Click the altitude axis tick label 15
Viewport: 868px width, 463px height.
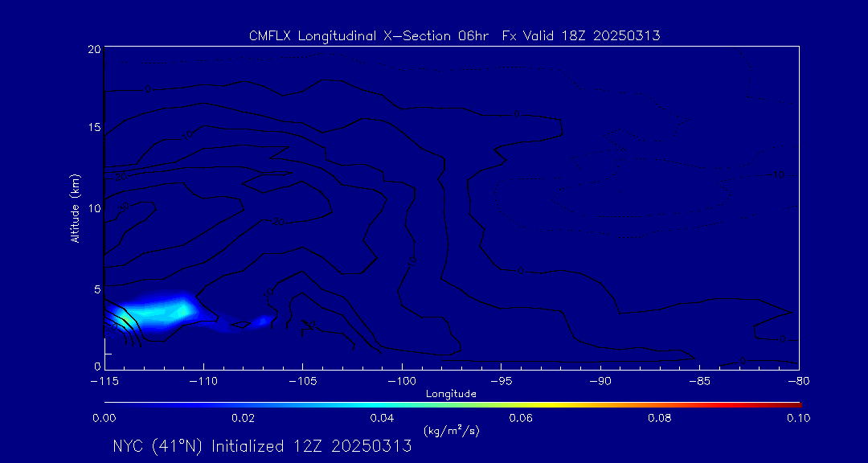(x=95, y=127)
